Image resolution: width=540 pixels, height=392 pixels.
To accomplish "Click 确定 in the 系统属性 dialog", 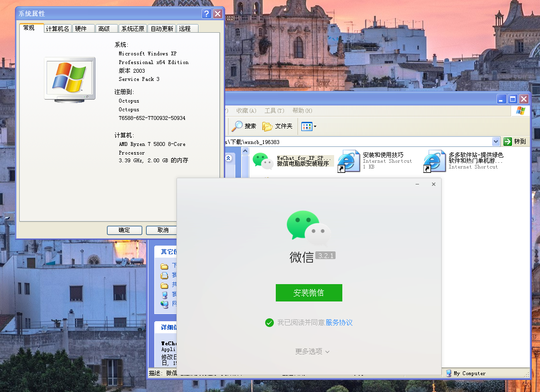I will click(124, 230).
